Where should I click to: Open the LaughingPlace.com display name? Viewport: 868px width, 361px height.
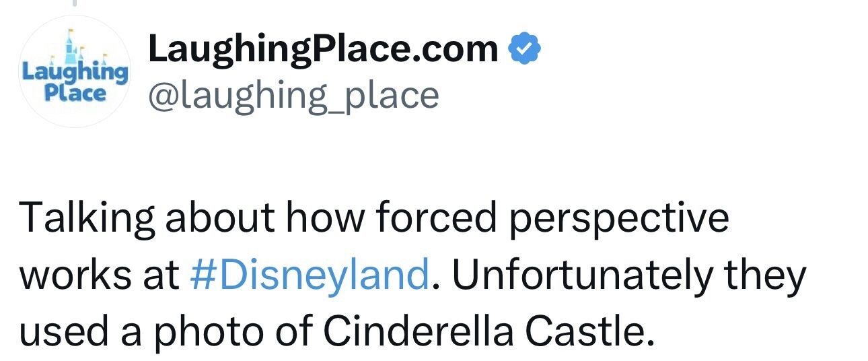tap(323, 49)
